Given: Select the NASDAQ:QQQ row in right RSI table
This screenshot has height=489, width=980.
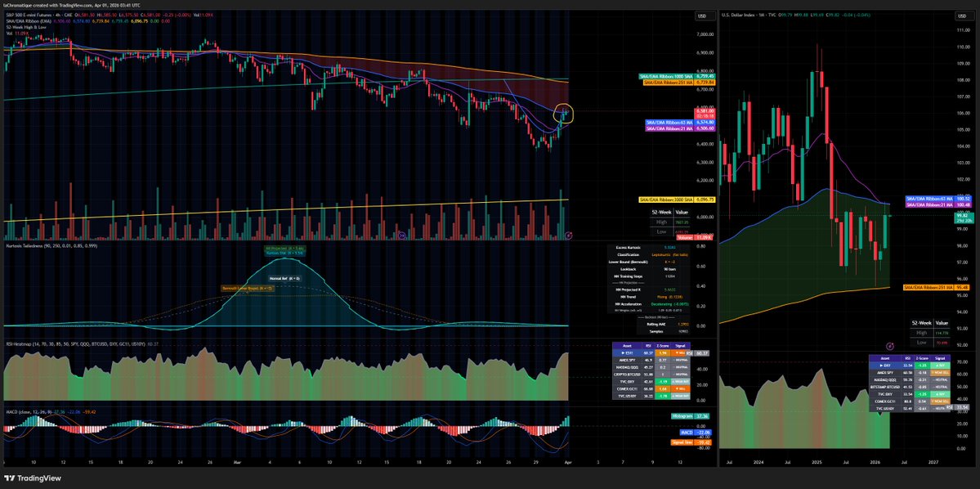Looking at the screenshot, I should (x=909, y=379).
